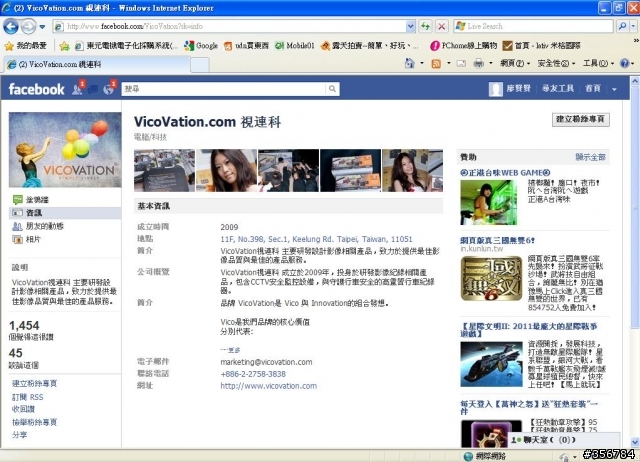The width and height of the screenshot is (640, 462).
Task: Click the browser Forward arrow button
Action: coord(28,27)
